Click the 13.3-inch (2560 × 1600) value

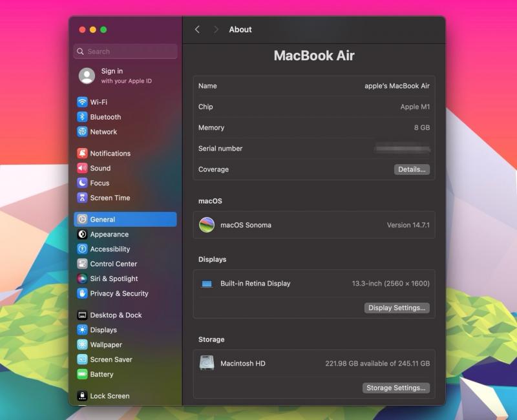[391, 284]
